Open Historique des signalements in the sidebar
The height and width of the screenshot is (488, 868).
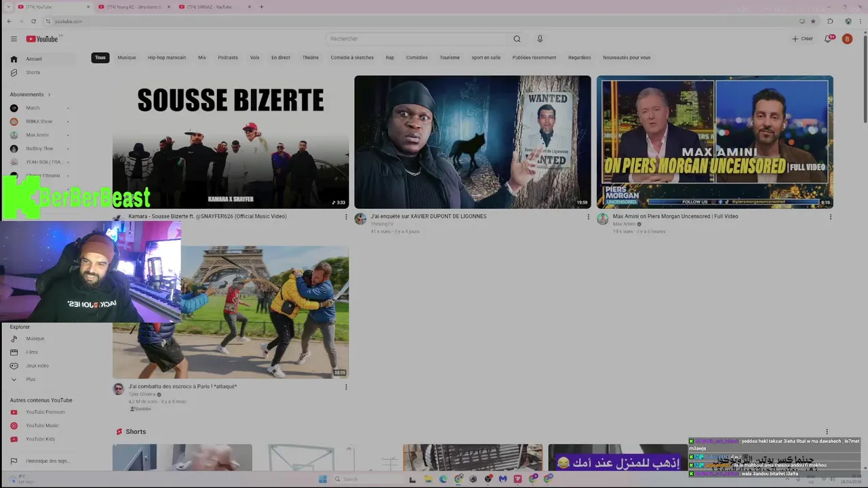point(41,461)
